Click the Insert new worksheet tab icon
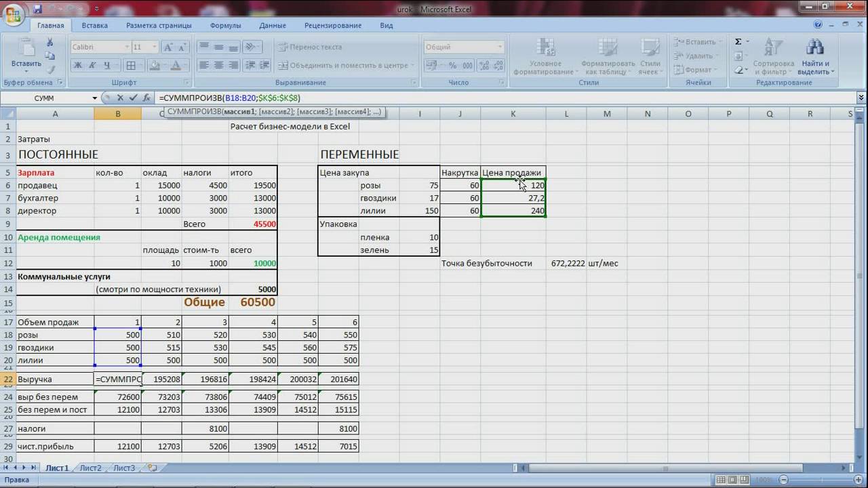 coord(152,468)
